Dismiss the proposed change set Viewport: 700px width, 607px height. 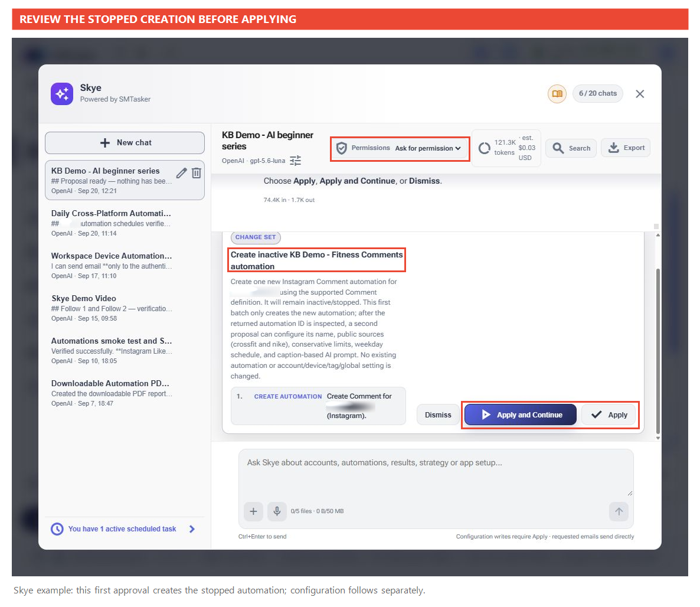tap(438, 415)
